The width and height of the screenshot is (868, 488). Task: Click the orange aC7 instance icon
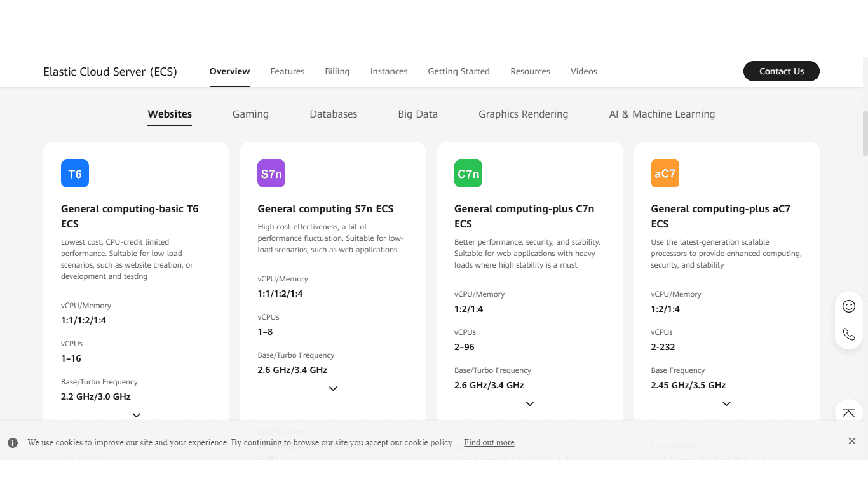665,173
